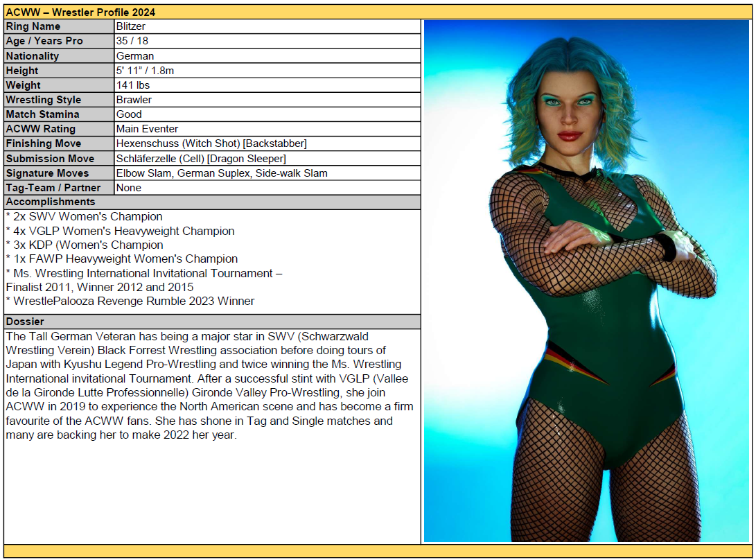
Task: Click the 'Main Eventer' rating value
Action: [147, 129]
